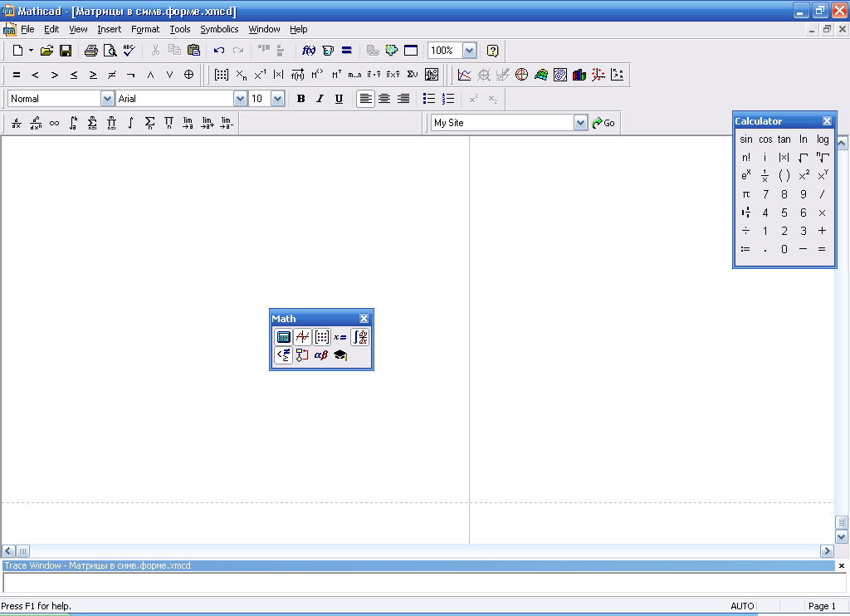
Task: Open Evaluation toolbar (x=) in Math palette
Action: 340,337
